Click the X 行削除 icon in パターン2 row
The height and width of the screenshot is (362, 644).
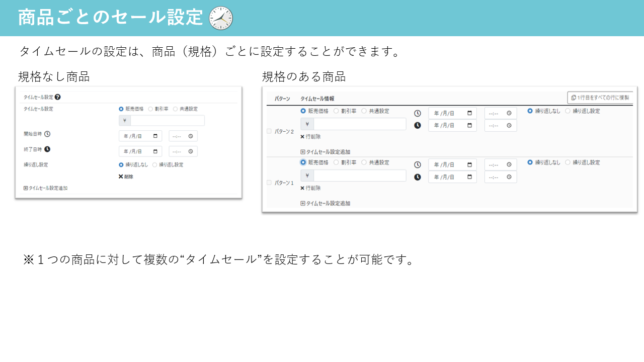[302, 136]
